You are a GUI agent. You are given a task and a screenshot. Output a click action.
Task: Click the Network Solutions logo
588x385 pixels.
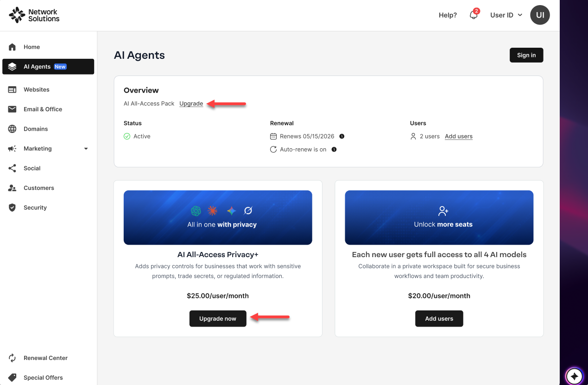pyautogui.click(x=34, y=15)
